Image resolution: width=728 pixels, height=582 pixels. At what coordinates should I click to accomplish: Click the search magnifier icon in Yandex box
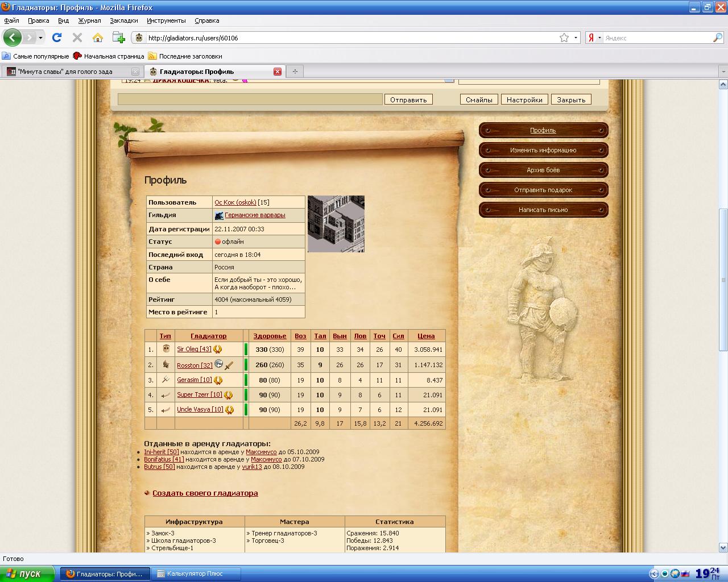[717, 38]
